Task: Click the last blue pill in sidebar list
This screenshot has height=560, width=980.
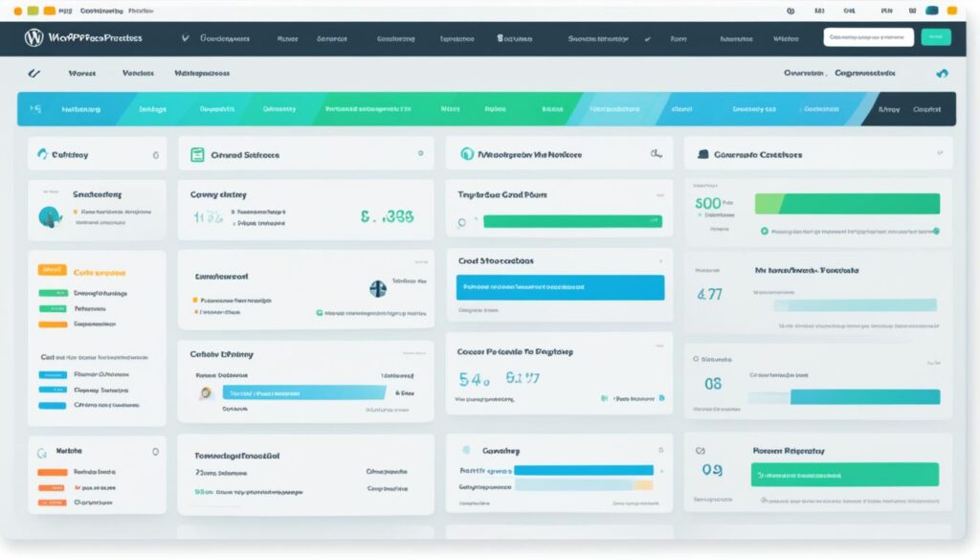Action: click(53, 406)
